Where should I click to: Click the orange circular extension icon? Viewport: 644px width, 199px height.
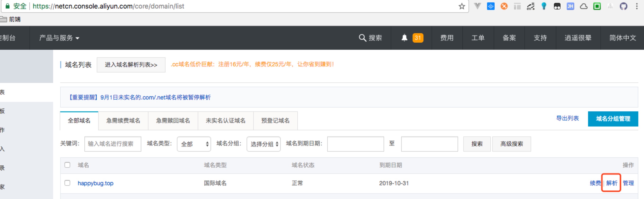(x=504, y=6)
